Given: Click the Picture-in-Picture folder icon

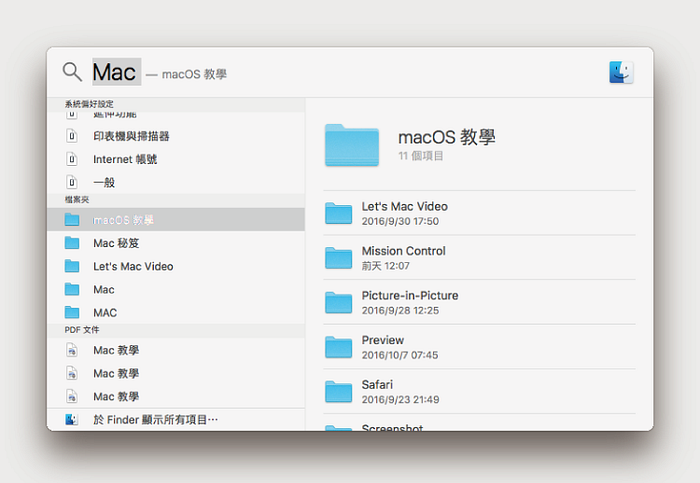Looking at the screenshot, I should click(x=338, y=302).
